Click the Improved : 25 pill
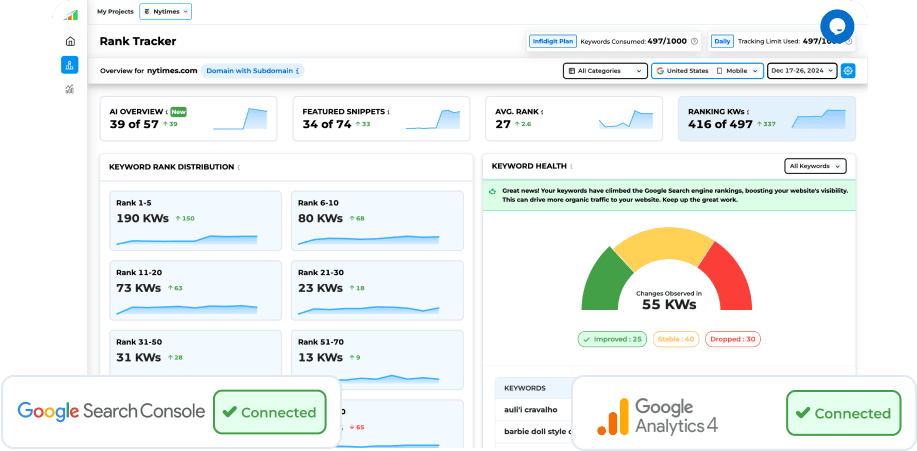This screenshot has width=917, height=451. [x=612, y=339]
